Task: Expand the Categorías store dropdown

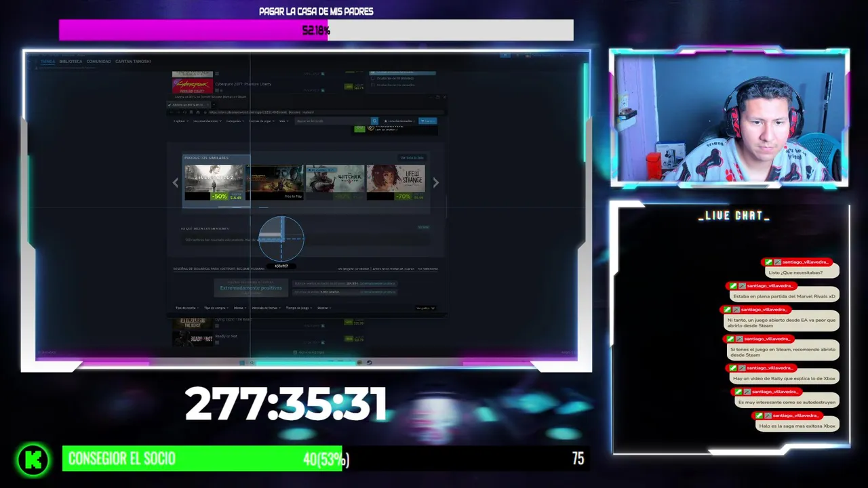Action: click(235, 121)
